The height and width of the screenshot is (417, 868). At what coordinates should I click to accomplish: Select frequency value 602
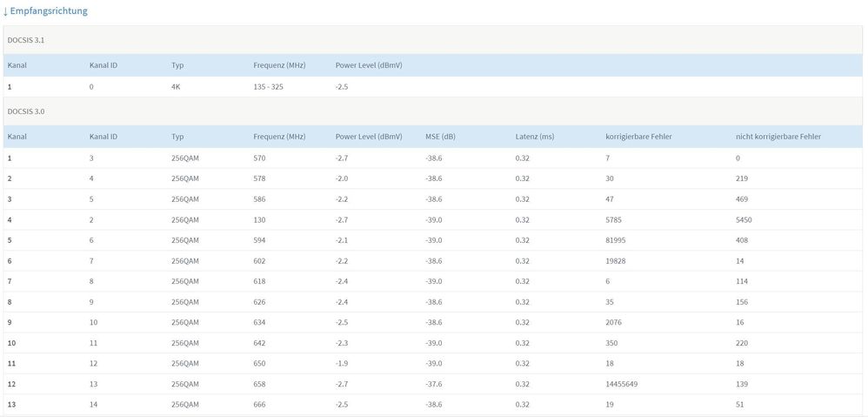(x=259, y=261)
